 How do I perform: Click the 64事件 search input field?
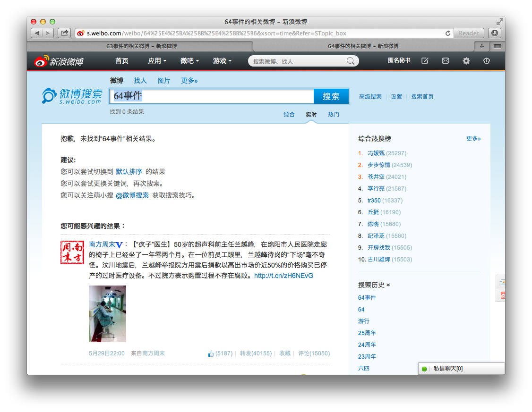click(212, 96)
